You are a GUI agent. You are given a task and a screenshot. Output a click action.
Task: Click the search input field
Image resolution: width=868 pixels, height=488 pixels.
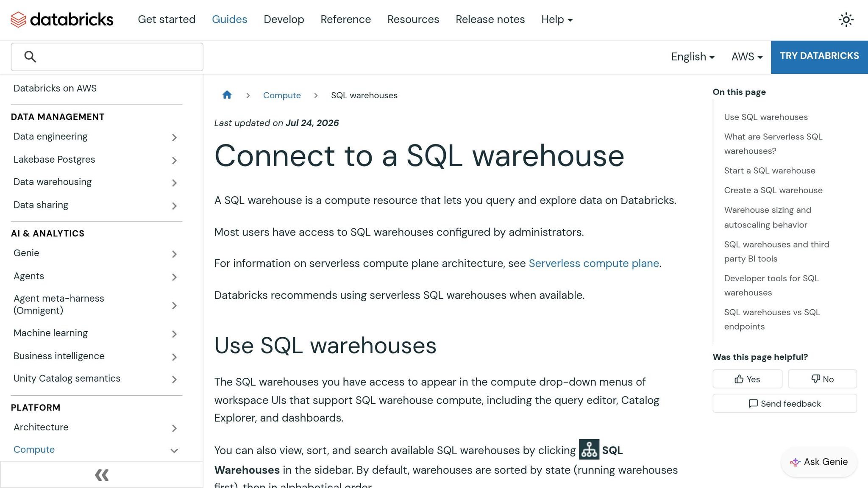coord(107,57)
